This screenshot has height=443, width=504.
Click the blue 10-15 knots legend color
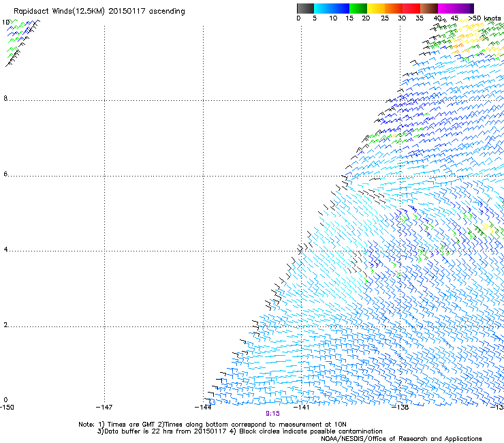(341, 8)
